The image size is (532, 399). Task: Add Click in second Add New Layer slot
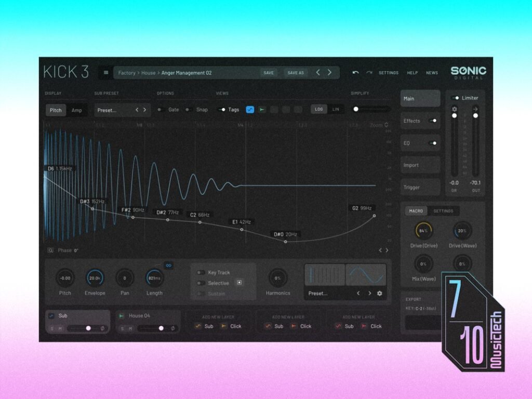[x=301, y=326]
